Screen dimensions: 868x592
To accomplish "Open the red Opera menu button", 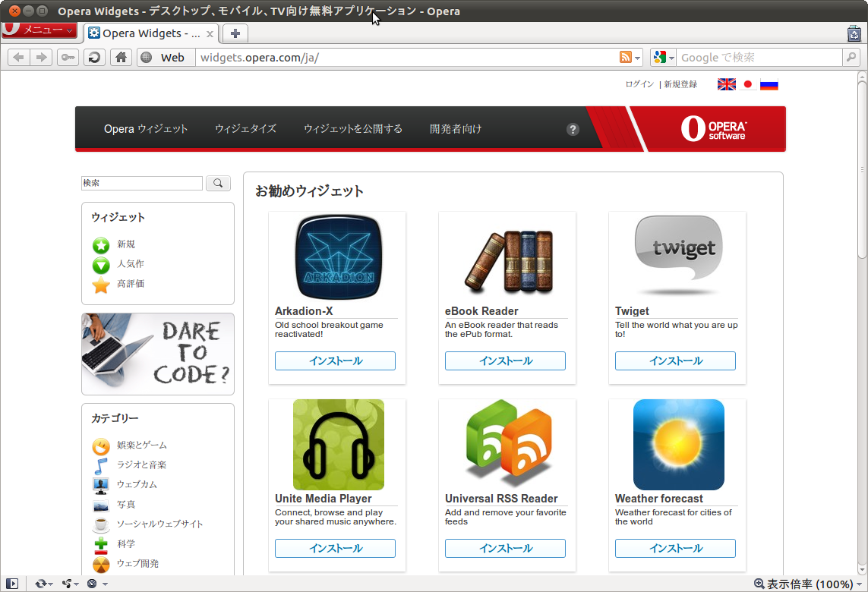I will [39, 30].
